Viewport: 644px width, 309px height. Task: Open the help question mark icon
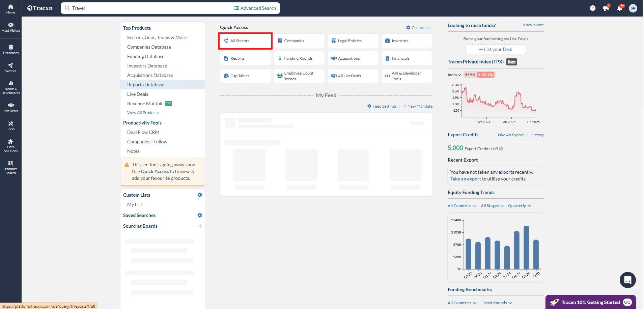(592, 8)
